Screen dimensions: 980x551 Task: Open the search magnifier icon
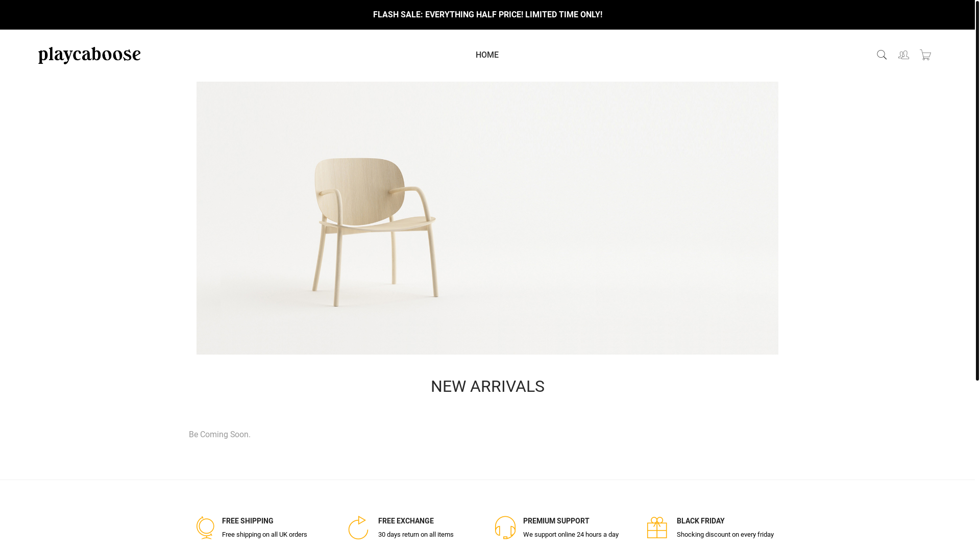pos(881,55)
